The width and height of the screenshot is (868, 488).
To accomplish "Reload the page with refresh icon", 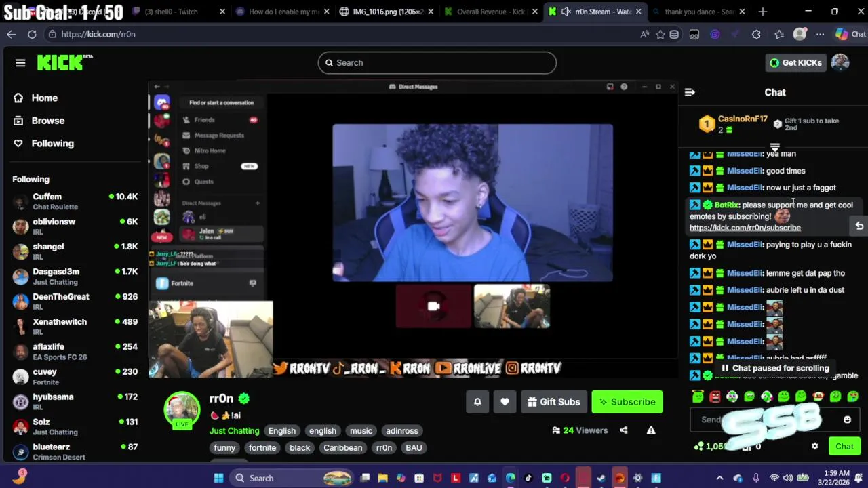I will (x=32, y=34).
